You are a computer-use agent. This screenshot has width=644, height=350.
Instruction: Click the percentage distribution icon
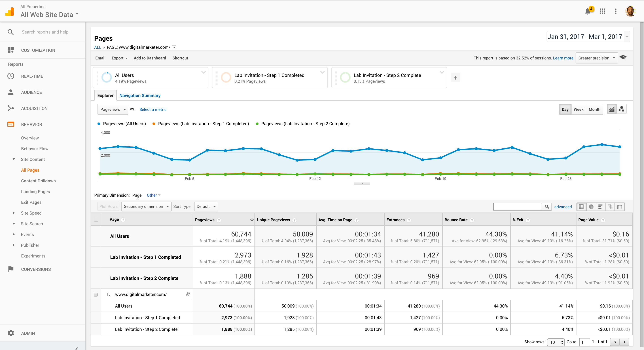(591, 207)
